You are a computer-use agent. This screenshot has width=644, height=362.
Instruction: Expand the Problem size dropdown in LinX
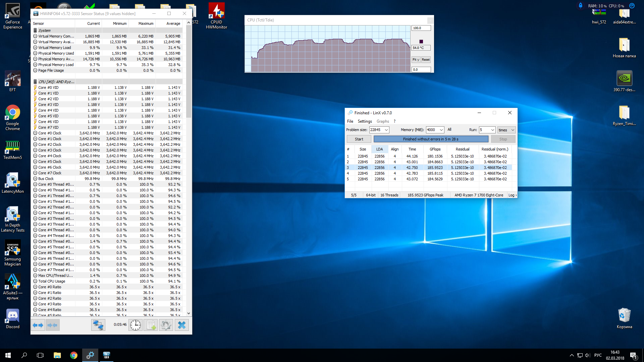click(386, 130)
